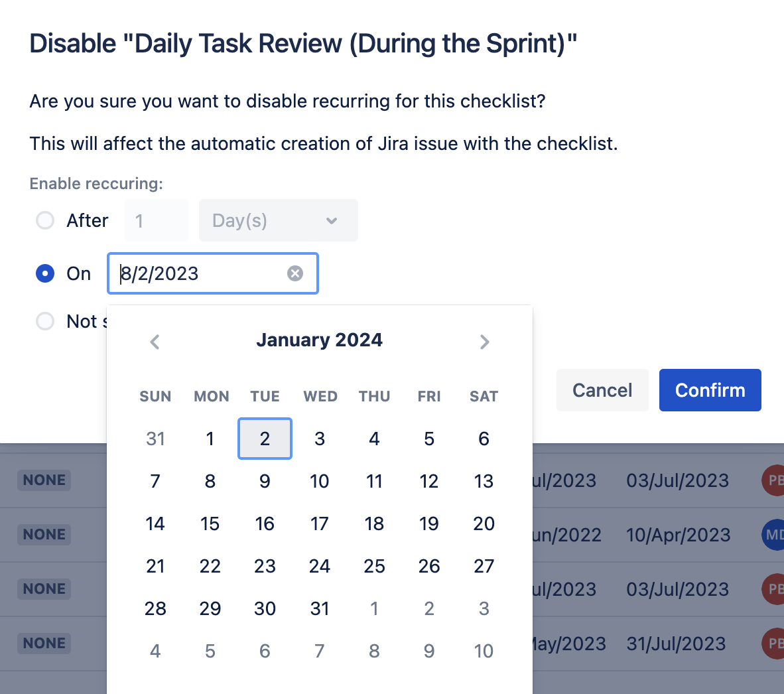Cancel the disable dialog

tap(602, 390)
